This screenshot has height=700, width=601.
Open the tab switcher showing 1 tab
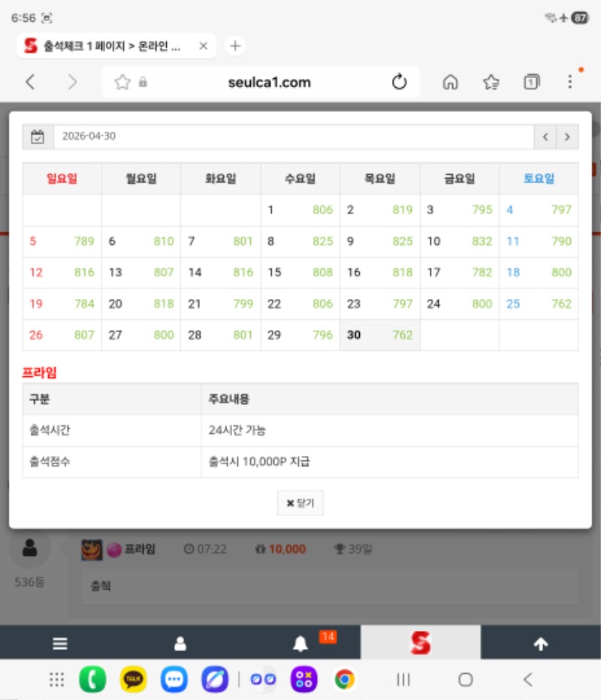(x=532, y=83)
